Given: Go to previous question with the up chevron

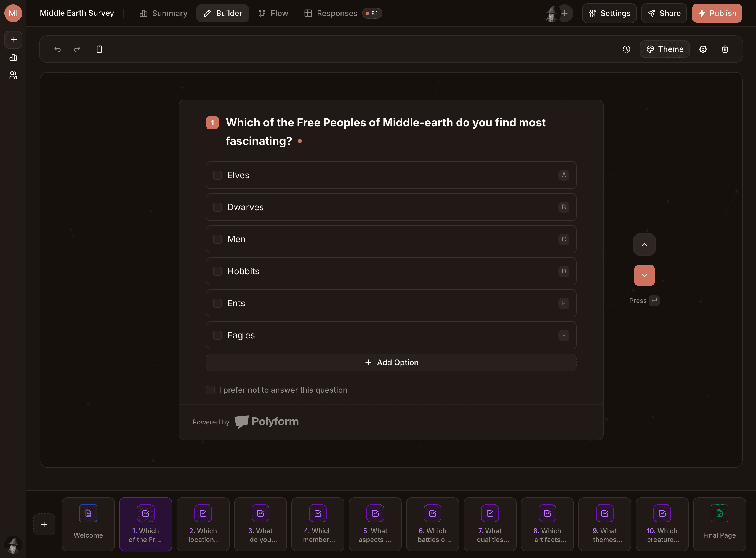Looking at the screenshot, I should pos(644,244).
